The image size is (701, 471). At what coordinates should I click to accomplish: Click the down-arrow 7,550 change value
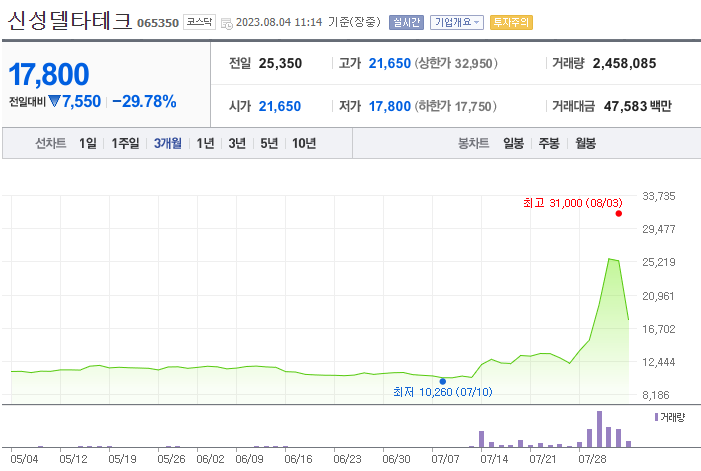tap(75, 101)
